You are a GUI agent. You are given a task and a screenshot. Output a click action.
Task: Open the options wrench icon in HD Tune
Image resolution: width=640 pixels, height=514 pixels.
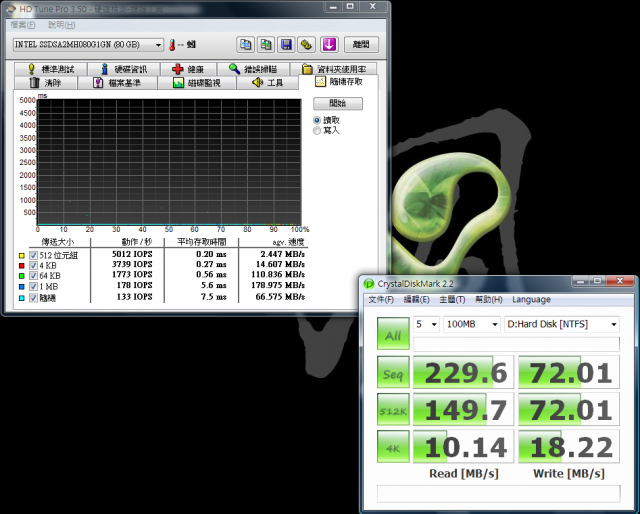pos(307,45)
